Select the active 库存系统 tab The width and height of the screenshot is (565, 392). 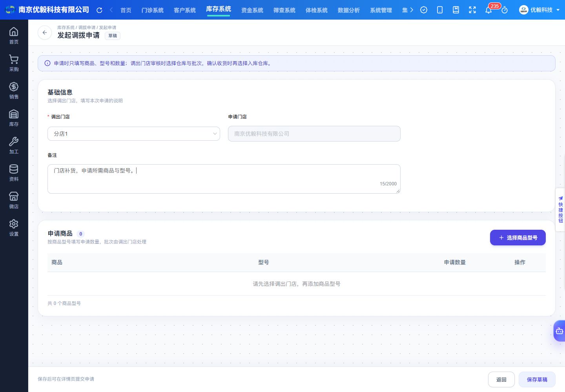coord(219,9)
